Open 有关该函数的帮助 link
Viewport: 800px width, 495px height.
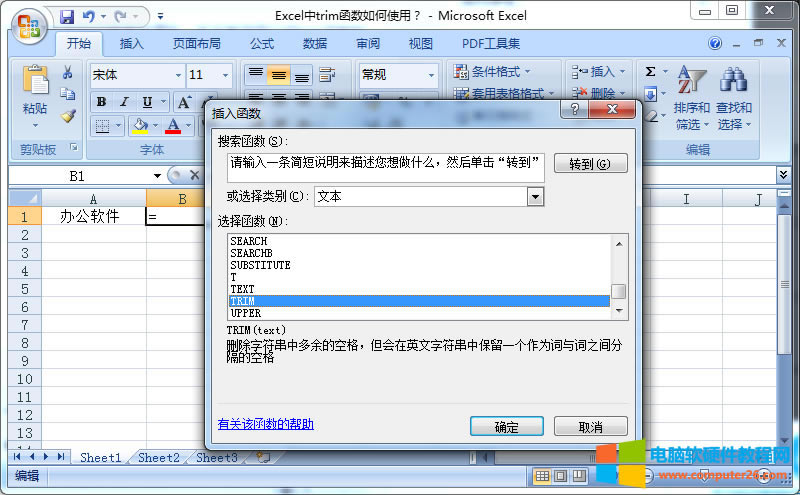tap(266, 424)
